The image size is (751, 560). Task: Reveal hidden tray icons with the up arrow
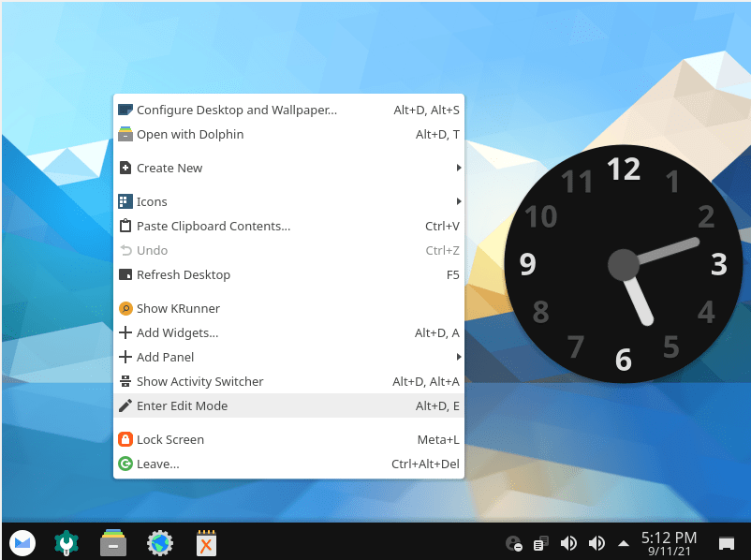coord(623,542)
